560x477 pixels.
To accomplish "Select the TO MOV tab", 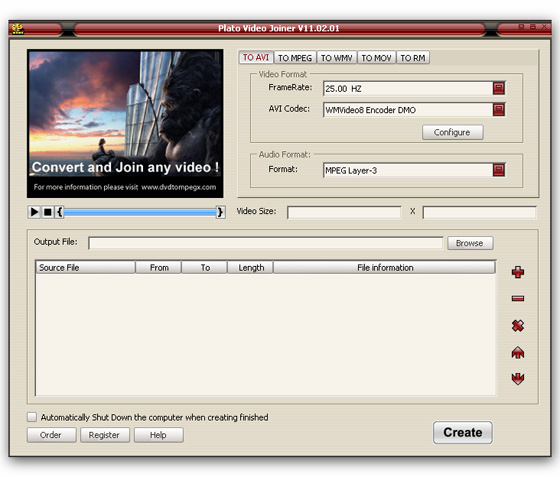I will (376, 58).
